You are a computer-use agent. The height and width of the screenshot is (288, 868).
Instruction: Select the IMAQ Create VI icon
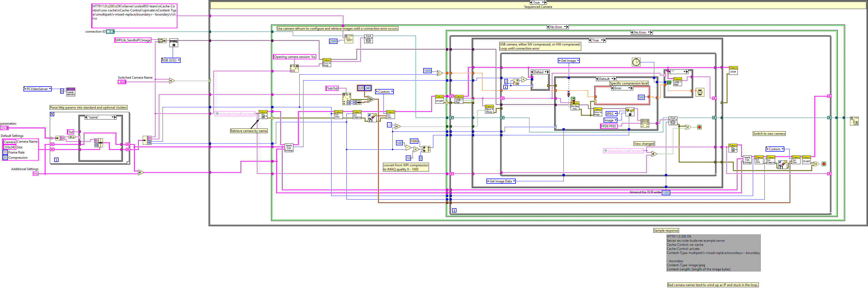tap(173, 42)
